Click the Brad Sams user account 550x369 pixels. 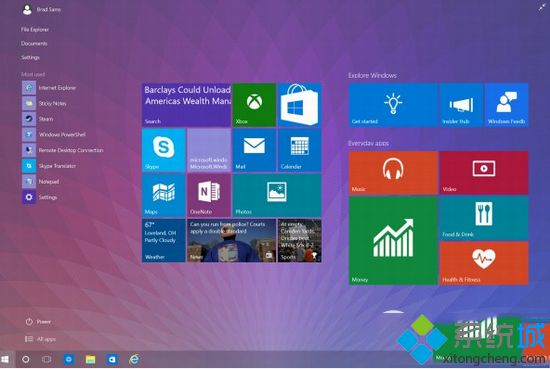click(x=42, y=9)
